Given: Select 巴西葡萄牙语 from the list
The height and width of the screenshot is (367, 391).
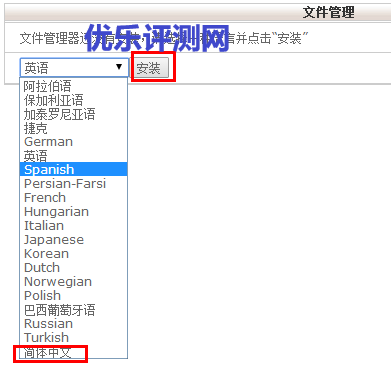Looking at the screenshot, I should point(73,310).
